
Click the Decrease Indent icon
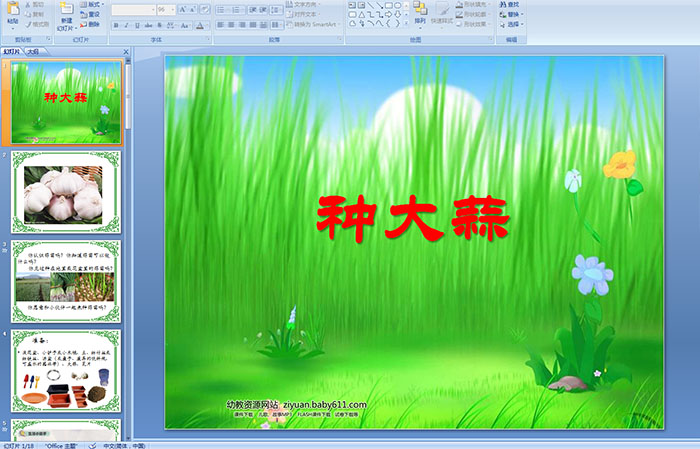point(253,10)
